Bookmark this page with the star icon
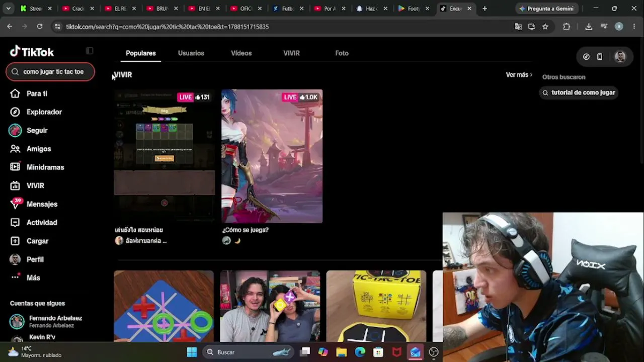Viewport: 644px width, 362px height. 545,27
